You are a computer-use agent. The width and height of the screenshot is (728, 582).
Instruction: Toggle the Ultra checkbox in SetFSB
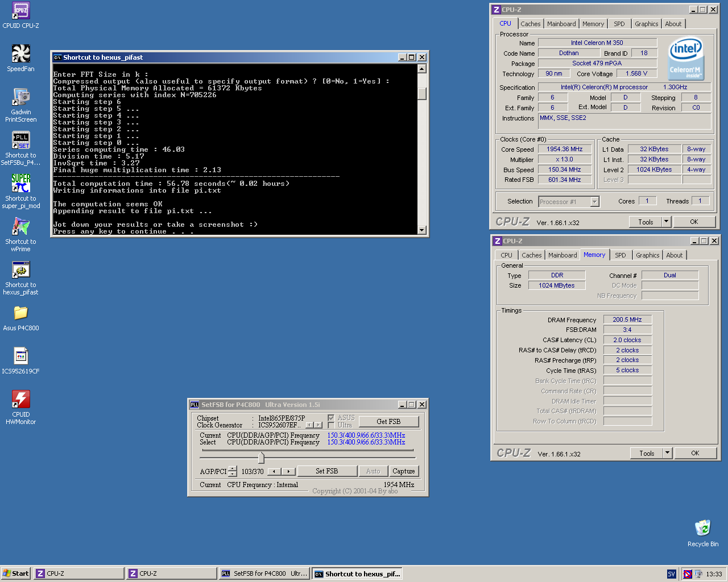(331, 425)
